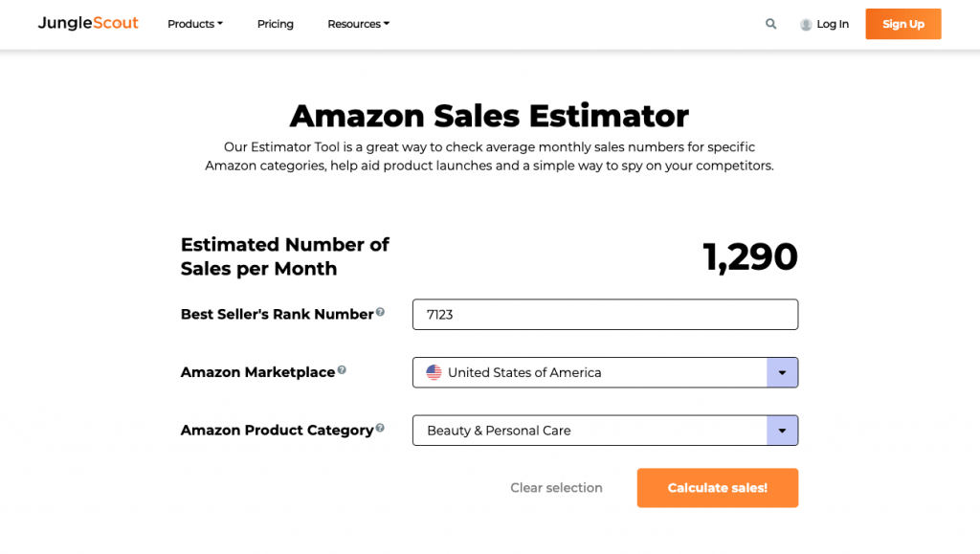
Task: Expand the Product Category dropdown arrow
Action: pos(782,431)
